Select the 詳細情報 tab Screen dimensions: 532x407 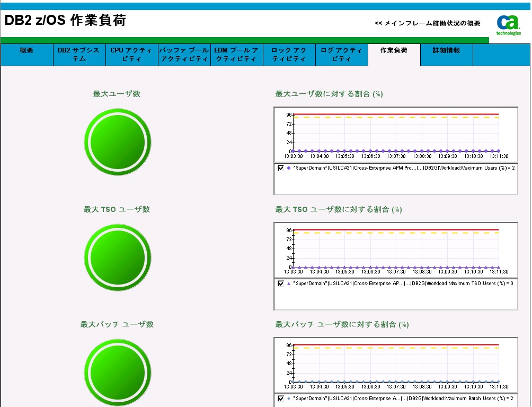click(x=447, y=55)
